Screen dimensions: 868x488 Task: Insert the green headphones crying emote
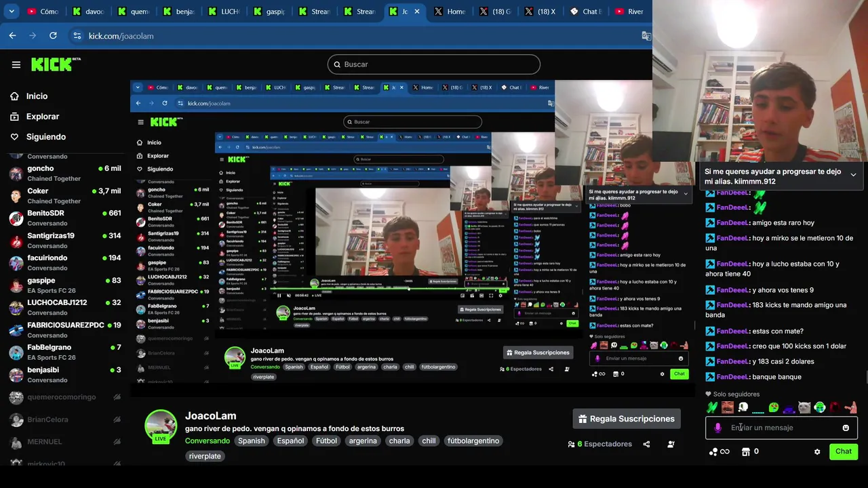point(820,407)
